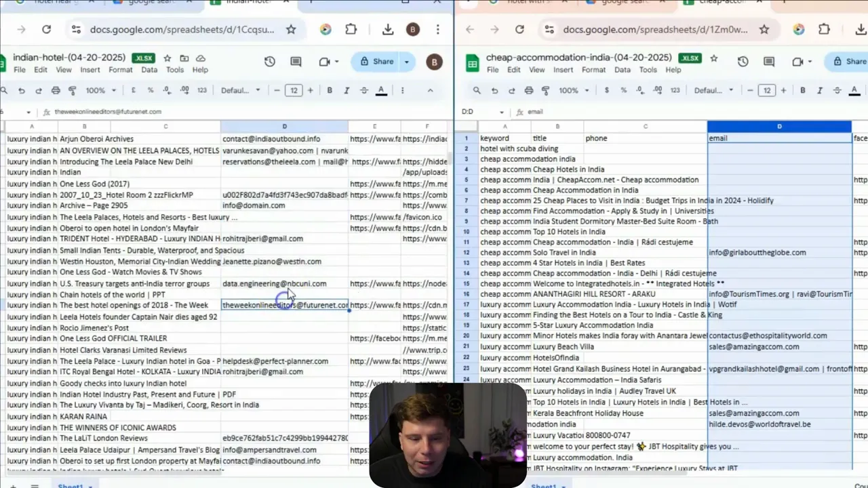
Task: Toggle strikethrough in cheap-accommodation toolbar
Action: click(x=837, y=90)
